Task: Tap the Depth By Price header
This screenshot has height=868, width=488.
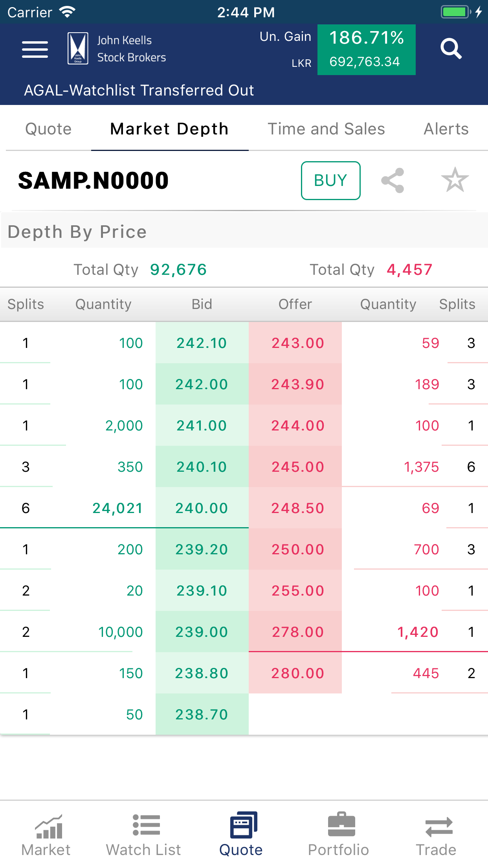Action: coord(77,232)
